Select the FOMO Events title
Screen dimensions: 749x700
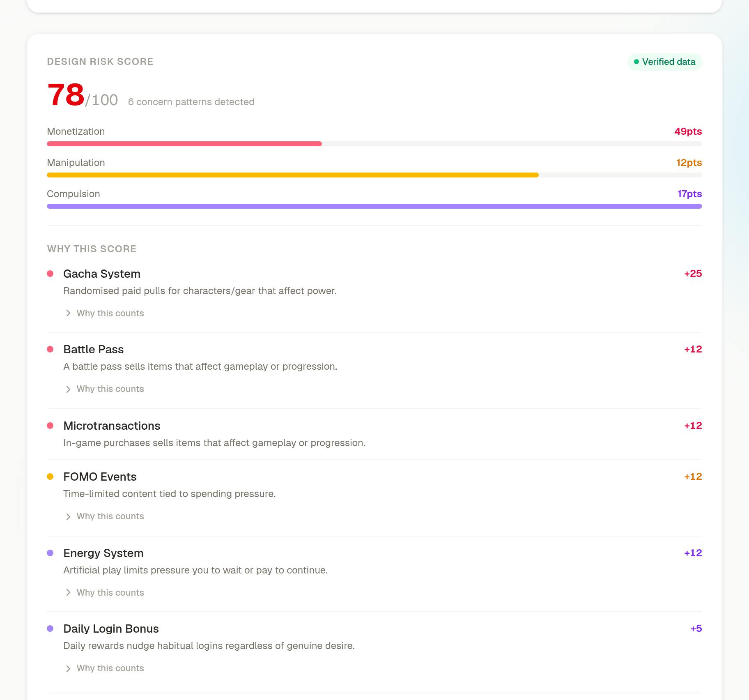coord(100,477)
